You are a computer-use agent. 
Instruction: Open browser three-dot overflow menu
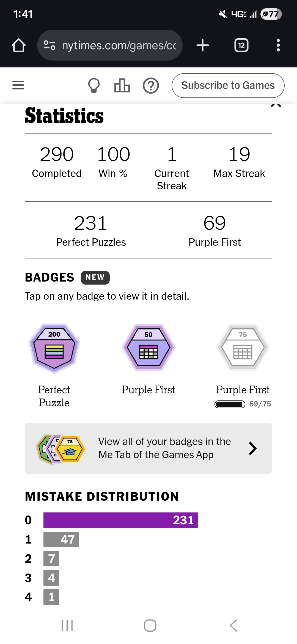click(278, 45)
